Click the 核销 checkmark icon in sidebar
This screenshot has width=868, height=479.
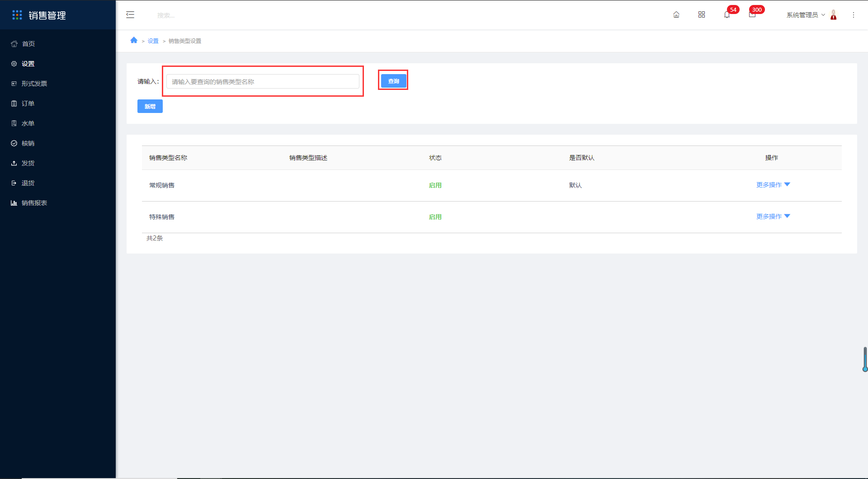point(14,143)
